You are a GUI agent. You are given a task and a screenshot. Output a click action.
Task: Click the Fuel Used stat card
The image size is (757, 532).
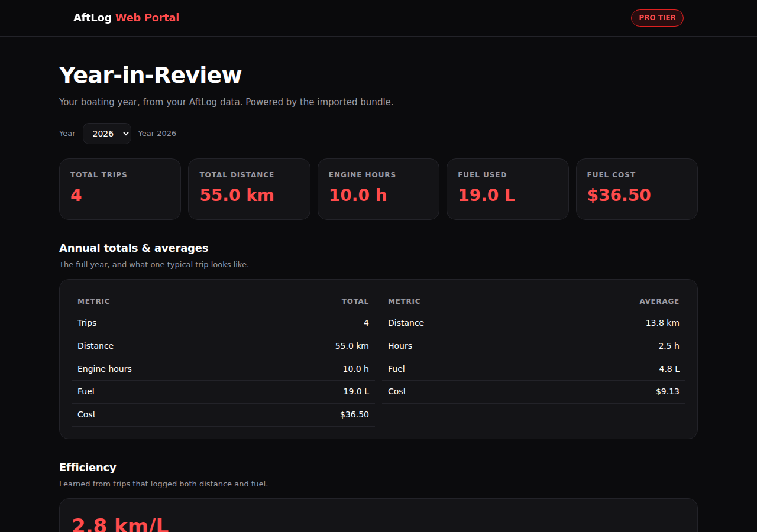507,189
